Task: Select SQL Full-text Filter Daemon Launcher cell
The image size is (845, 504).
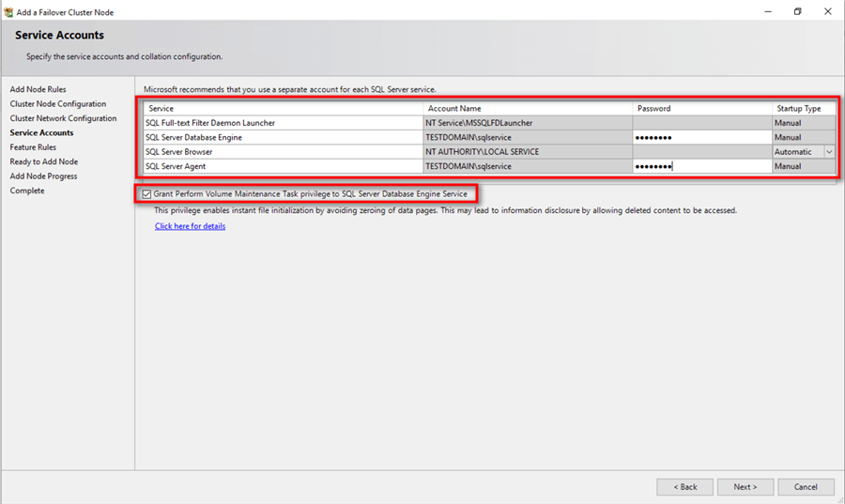Action: click(x=284, y=123)
